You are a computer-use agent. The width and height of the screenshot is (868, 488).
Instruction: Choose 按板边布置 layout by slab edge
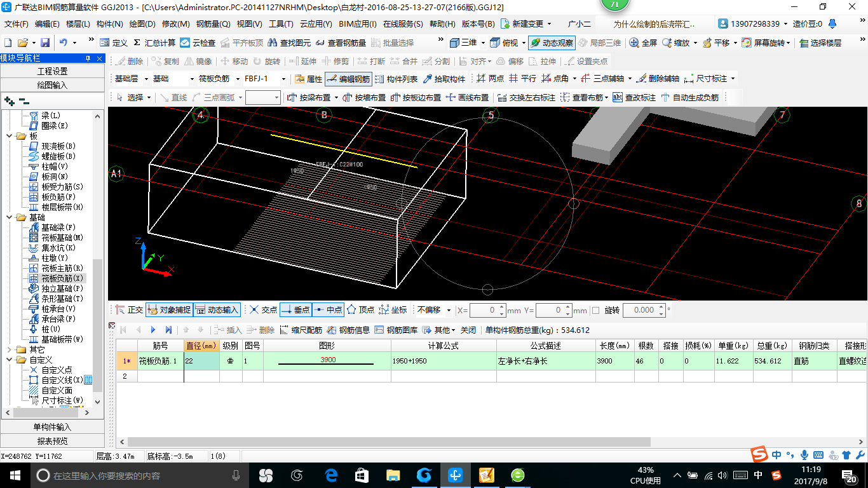coord(416,97)
